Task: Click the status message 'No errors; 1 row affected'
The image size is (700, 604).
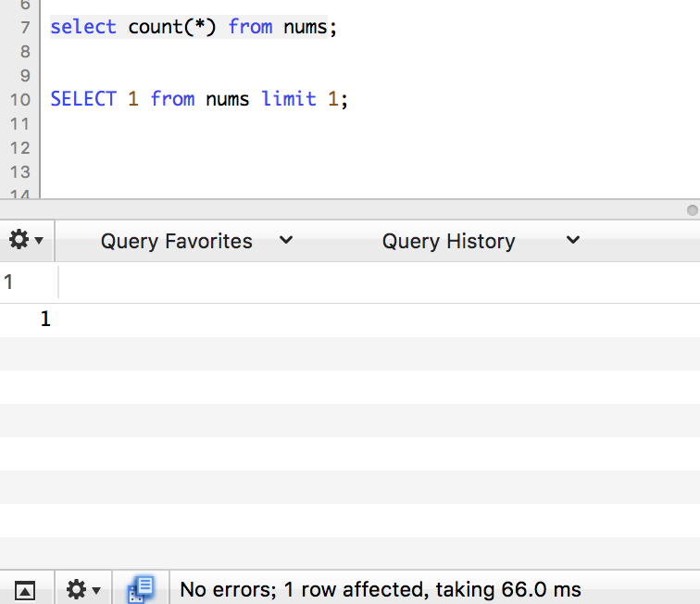Action: pyautogui.click(x=380, y=589)
